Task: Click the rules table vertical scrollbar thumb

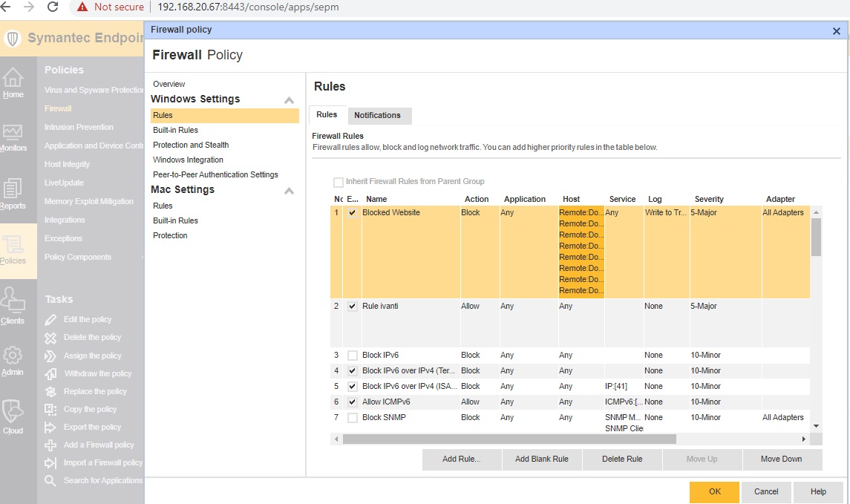Action: pyautogui.click(x=816, y=237)
